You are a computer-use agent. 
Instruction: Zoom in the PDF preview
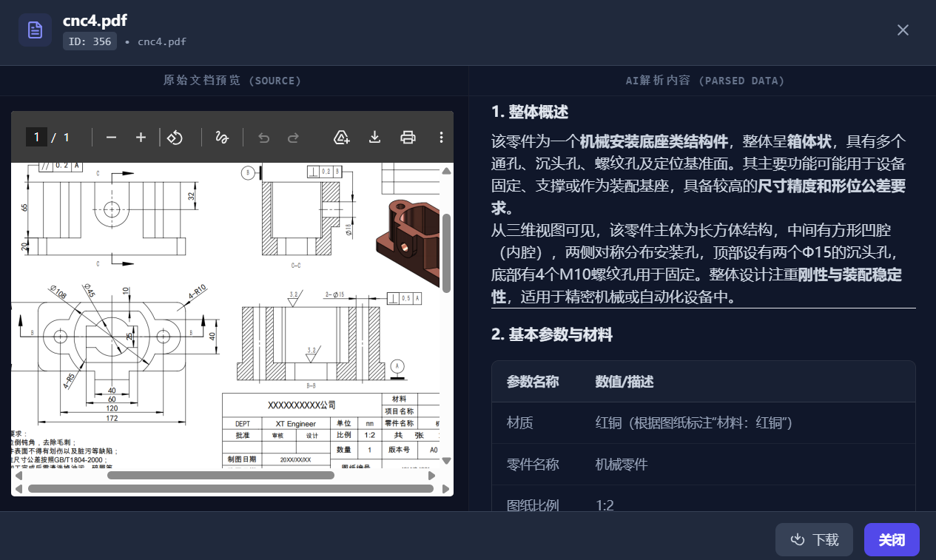[141, 138]
